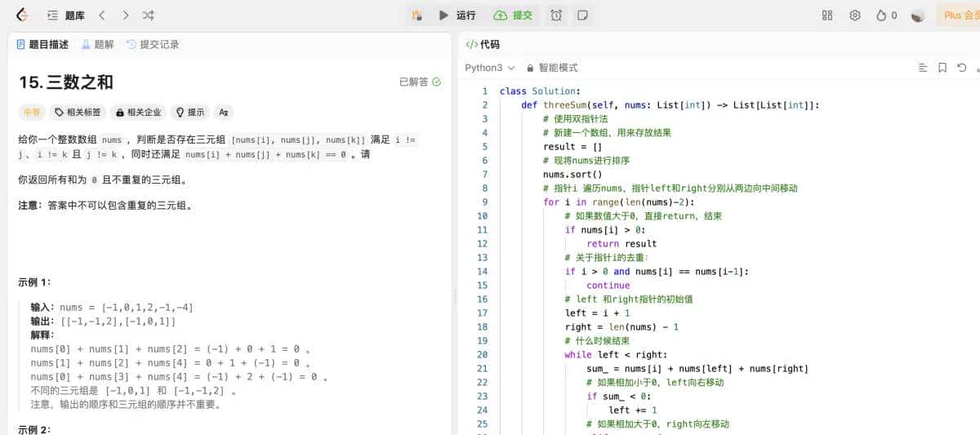The image size is (980, 435).
Task: Click the 示例 1 heading
Action: tap(35, 282)
